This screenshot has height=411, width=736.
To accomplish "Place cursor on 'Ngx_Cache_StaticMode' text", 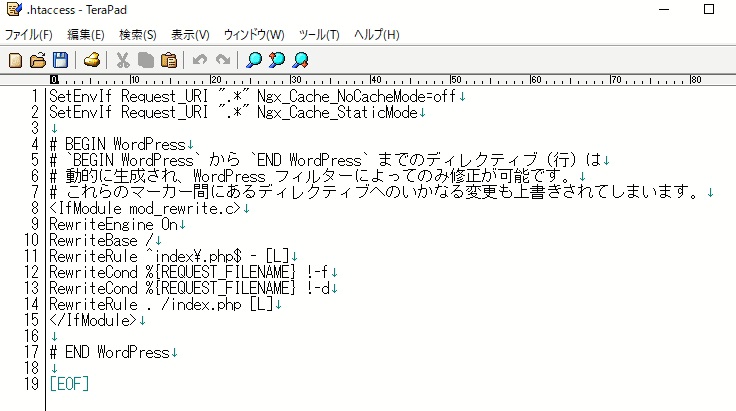I will [x=337, y=113].
